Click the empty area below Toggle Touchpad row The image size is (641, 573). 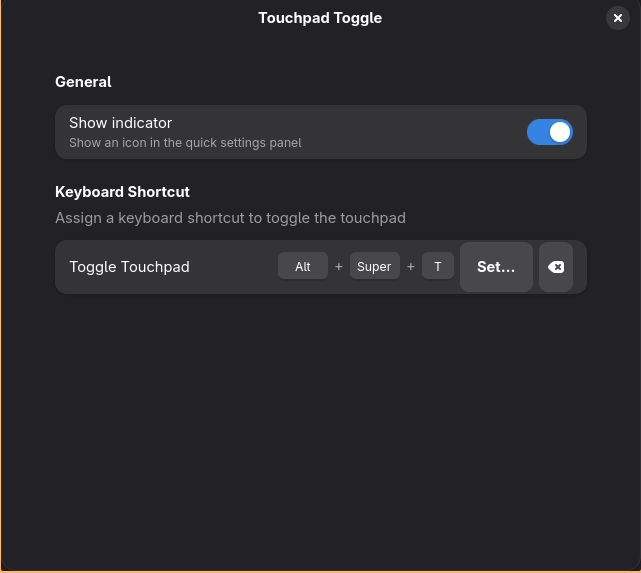[320, 429]
